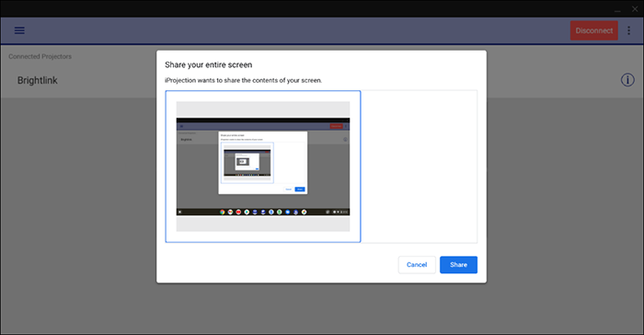Click the iProjection wants to share message

point(243,80)
